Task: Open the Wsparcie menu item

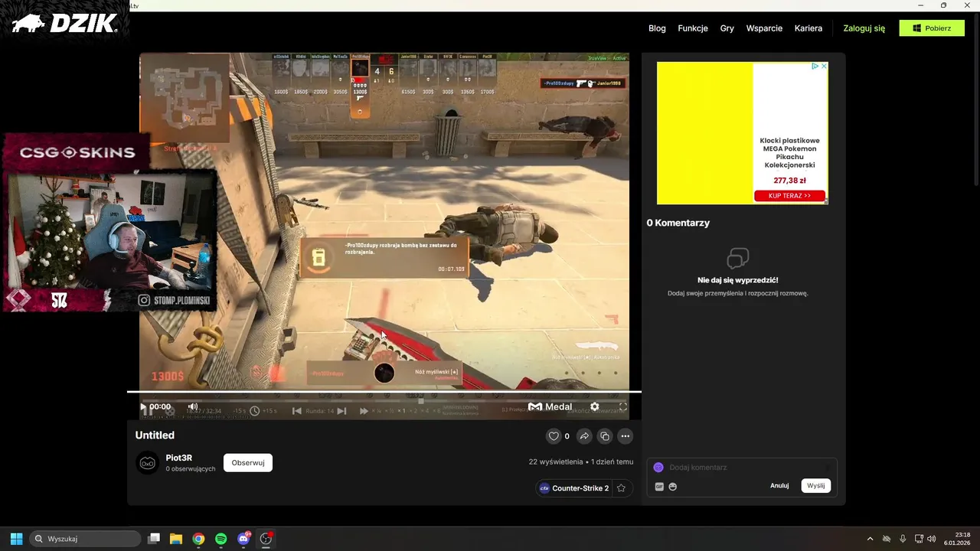Action: (x=764, y=28)
